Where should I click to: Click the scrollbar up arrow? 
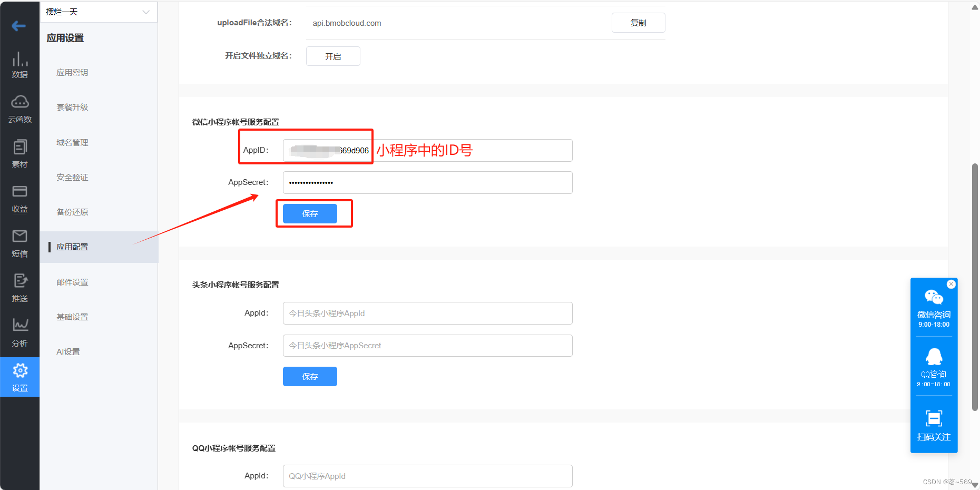pos(975,7)
